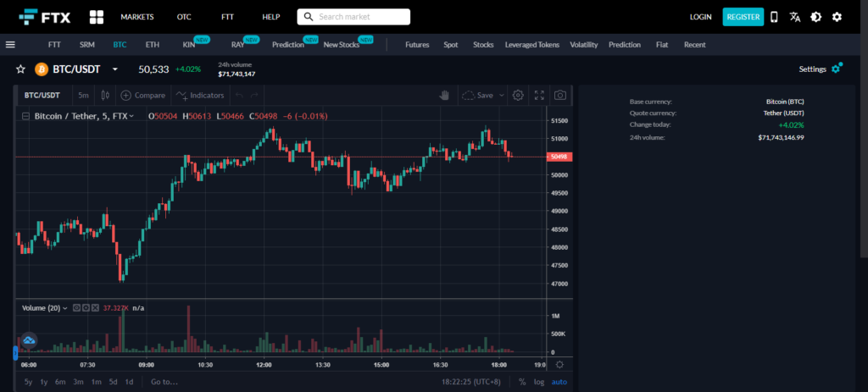868x392 pixels.
Task: Open the HELP menu
Action: (x=271, y=17)
